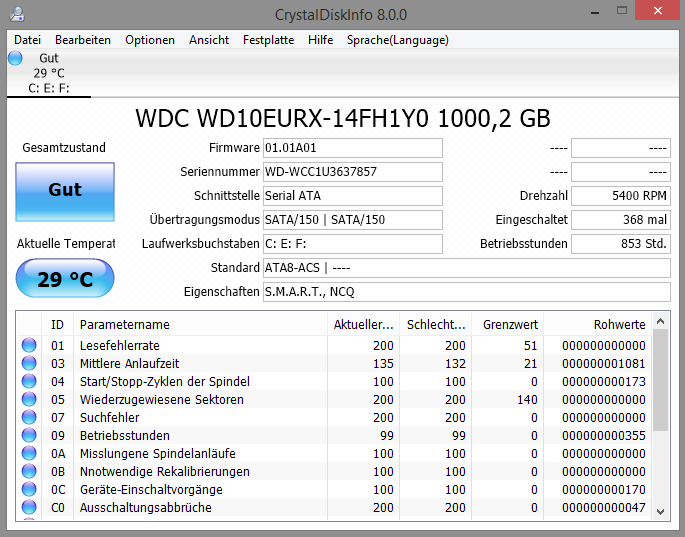Close the CrystalDiskInfo window
This screenshot has height=537, width=685.
(x=657, y=11)
